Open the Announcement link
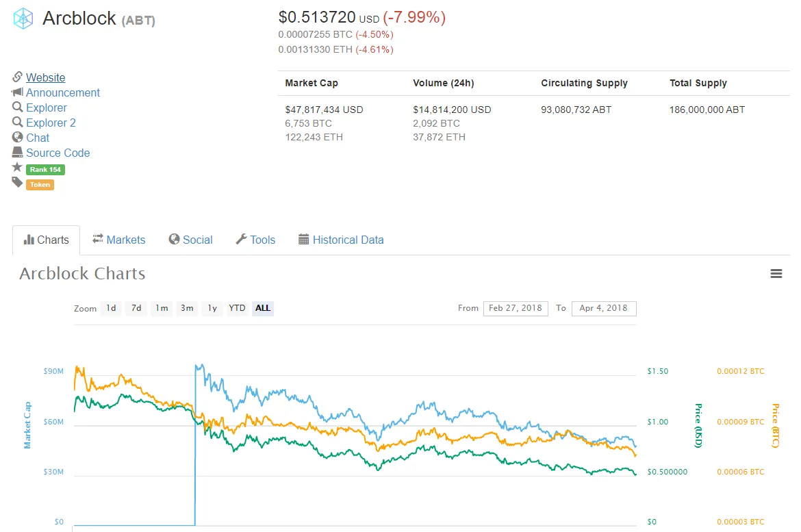Viewport: 801px width, 532px height. tap(63, 92)
